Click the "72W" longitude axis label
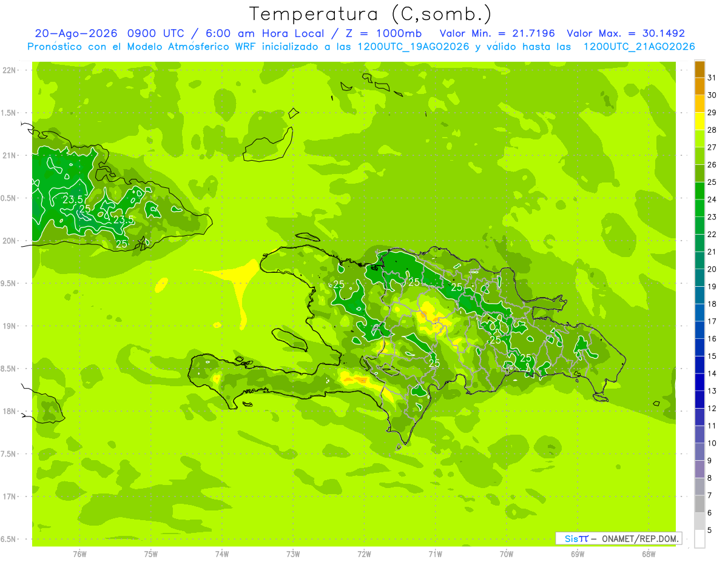The image size is (728, 562). click(364, 554)
